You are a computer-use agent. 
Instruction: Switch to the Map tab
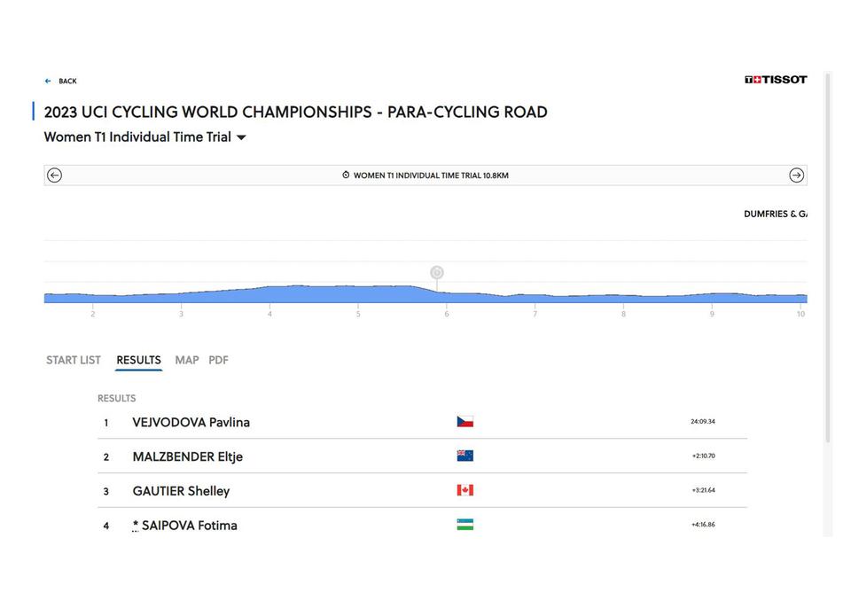pos(187,360)
